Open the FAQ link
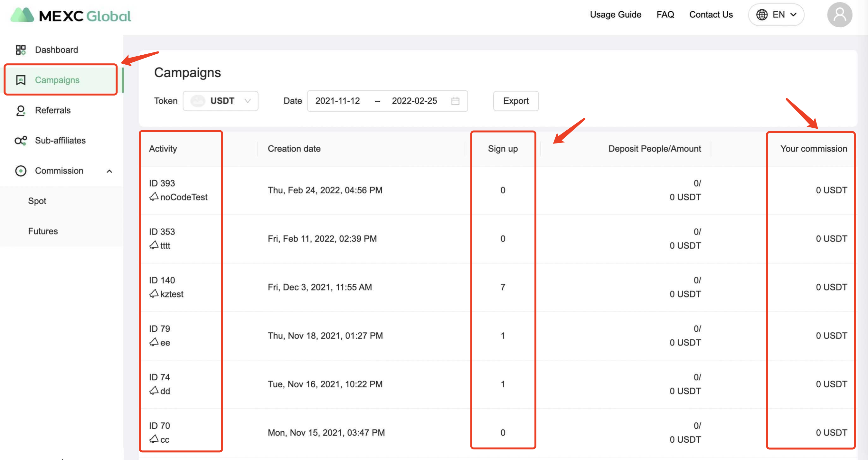This screenshot has height=460, width=868. 665,15
